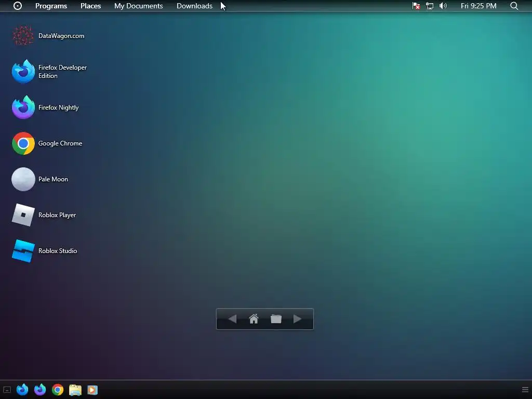
Task: Click the home icon in navigation widget
Action: click(x=254, y=319)
